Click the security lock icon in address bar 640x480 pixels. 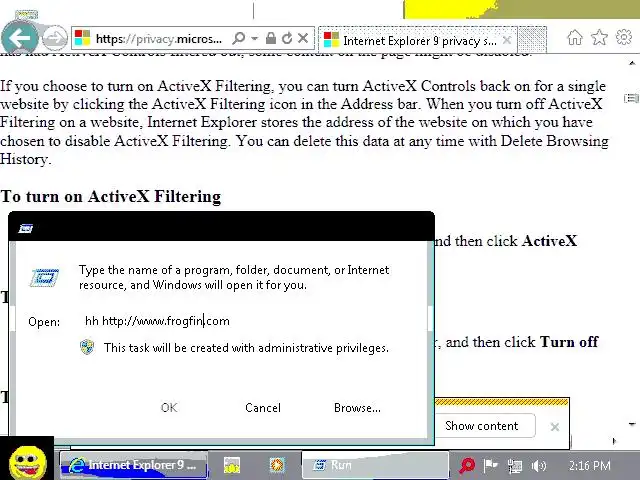click(x=270, y=38)
